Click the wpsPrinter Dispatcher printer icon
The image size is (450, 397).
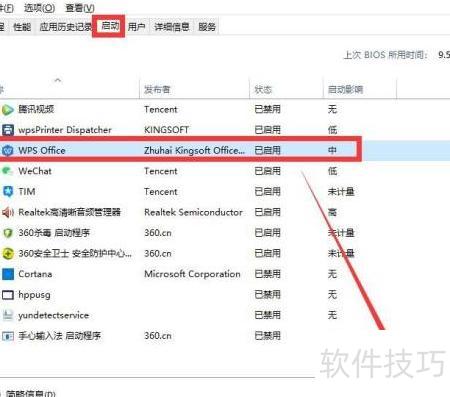pyautogui.click(x=8, y=130)
